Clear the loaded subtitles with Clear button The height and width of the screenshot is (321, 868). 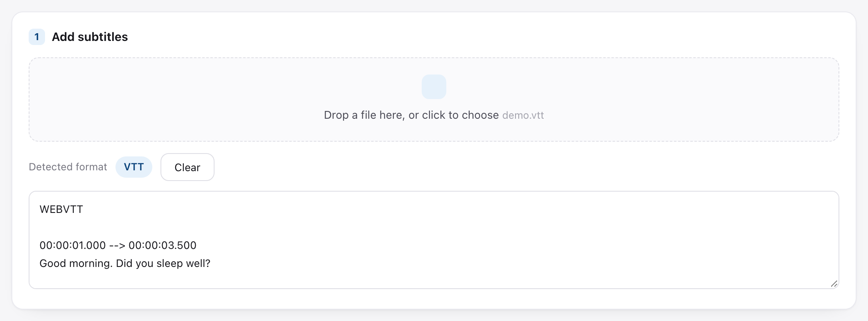tap(188, 167)
